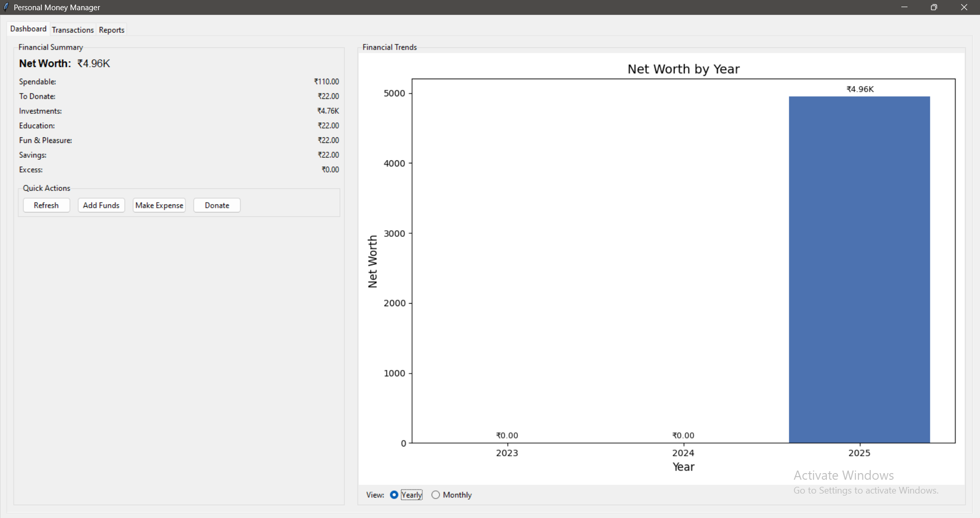Click the Add Funds button
The width and height of the screenshot is (980, 518).
[101, 205]
